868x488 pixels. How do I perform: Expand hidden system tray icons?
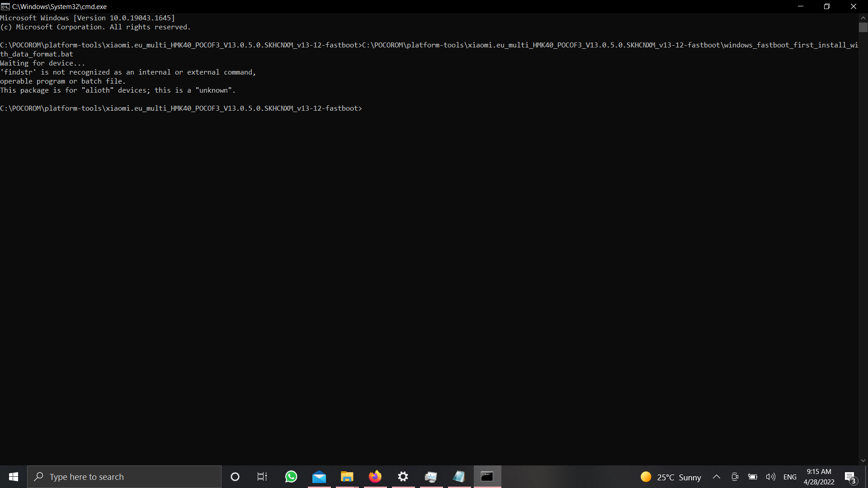pyautogui.click(x=717, y=477)
